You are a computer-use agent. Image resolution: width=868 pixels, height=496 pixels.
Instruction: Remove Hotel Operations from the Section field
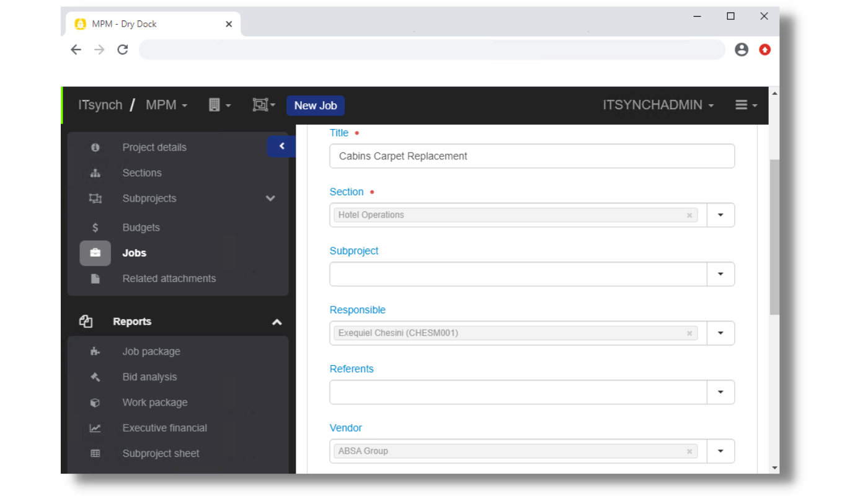689,215
